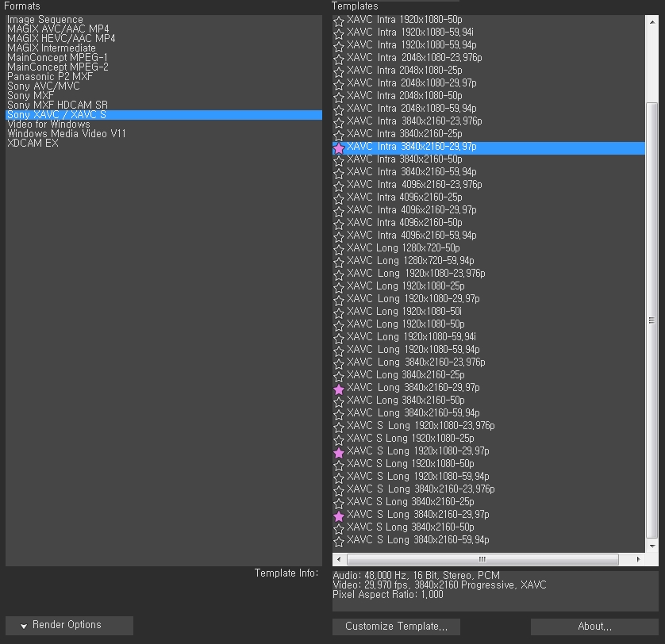Star the XAVC Long 3840x2160-25p template
The width and height of the screenshot is (665, 644).
(x=338, y=377)
